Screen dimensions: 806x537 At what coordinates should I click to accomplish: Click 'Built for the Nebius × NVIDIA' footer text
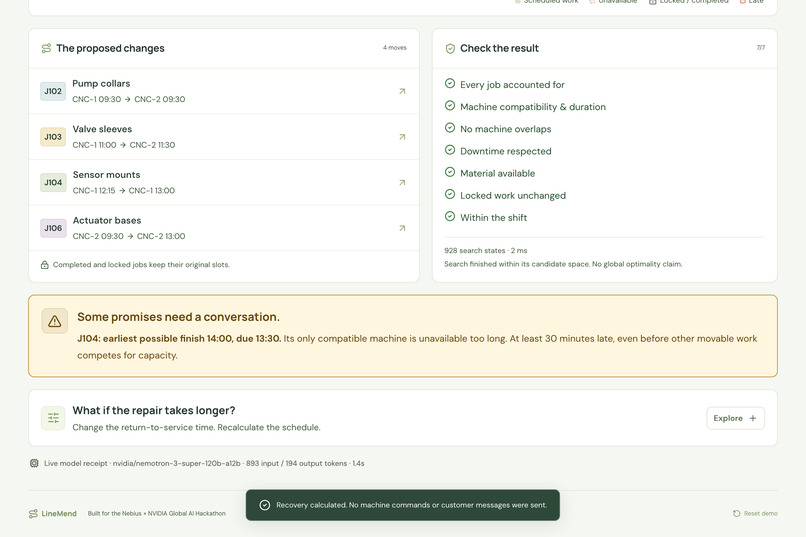pyautogui.click(x=156, y=513)
